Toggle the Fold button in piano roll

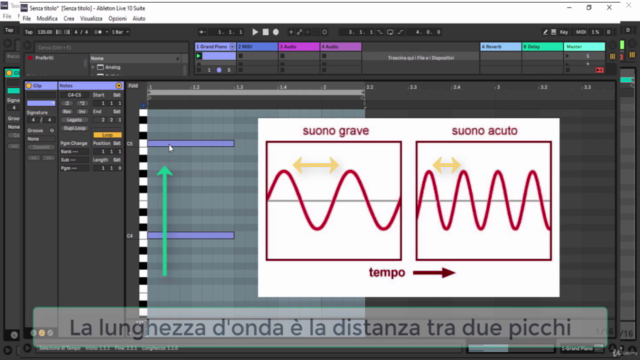pos(133,86)
